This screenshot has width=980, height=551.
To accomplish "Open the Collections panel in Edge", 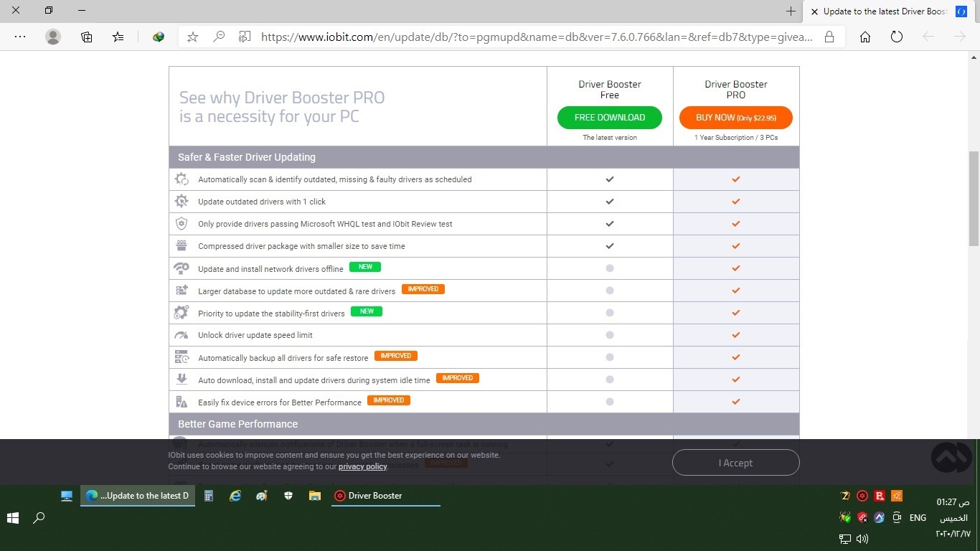I will pyautogui.click(x=87, y=37).
